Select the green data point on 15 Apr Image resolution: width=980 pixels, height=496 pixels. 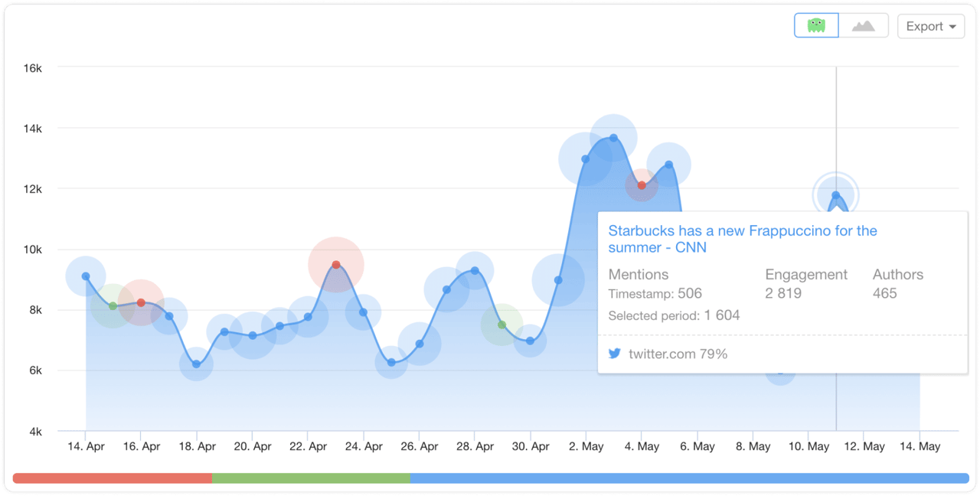pyautogui.click(x=113, y=306)
